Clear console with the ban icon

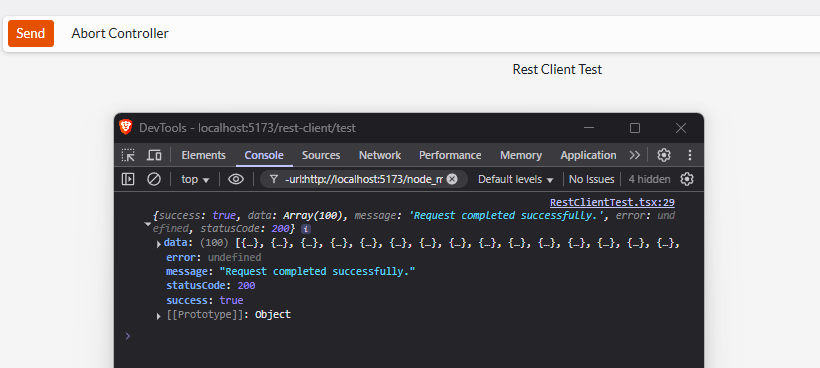[154, 179]
